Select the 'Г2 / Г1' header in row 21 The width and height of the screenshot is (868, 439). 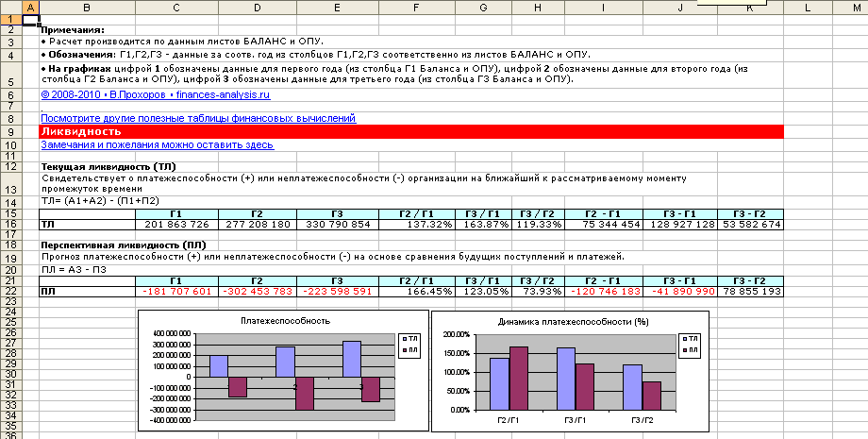point(417,280)
